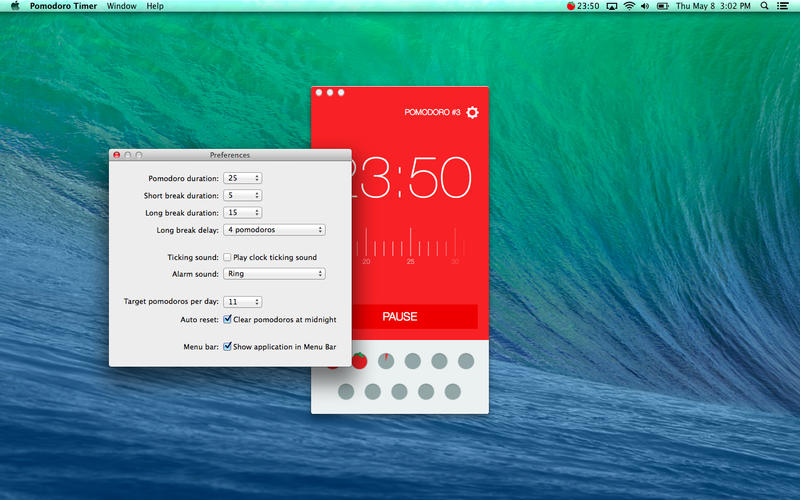Image resolution: width=800 pixels, height=500 pixels.
Task: Click the completed red tomato icon
Action: tap(359, 361)
